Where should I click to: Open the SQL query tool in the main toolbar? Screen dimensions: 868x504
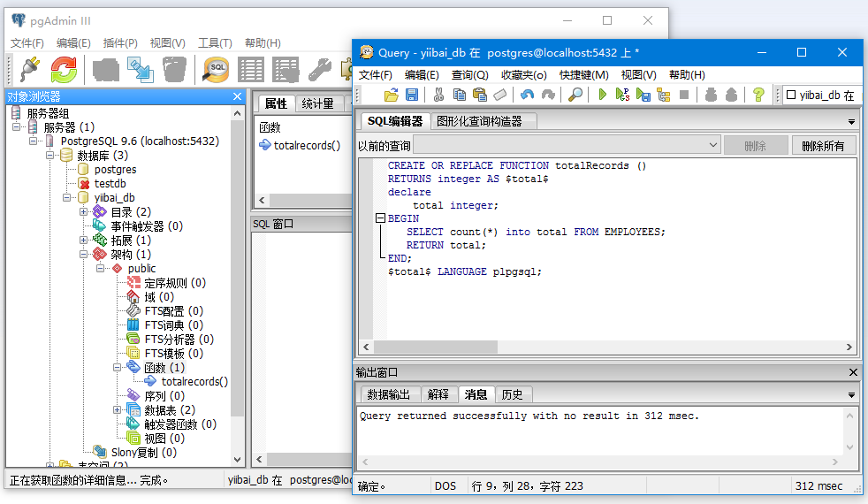216,69
